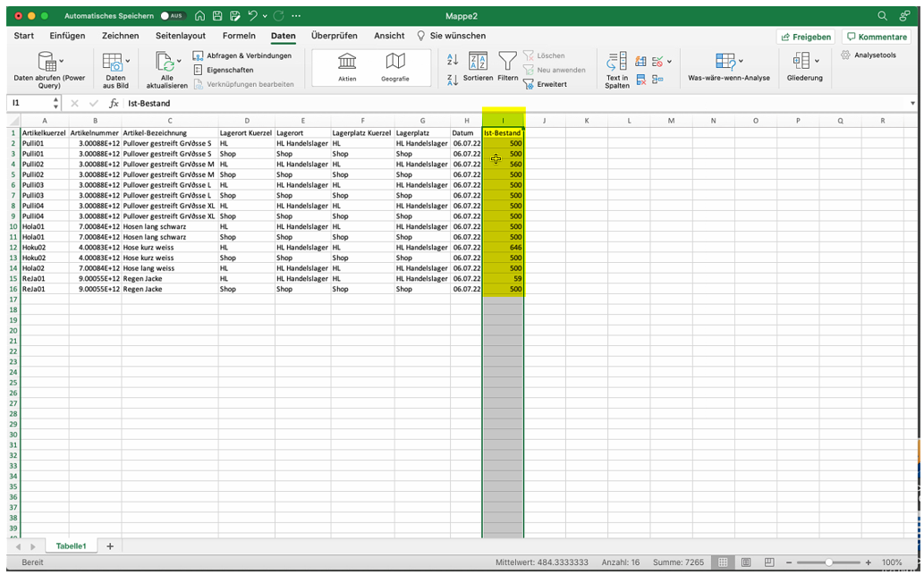Open the Text in Spalten tool
The width and height of the screenshot is (924, 575).
click(x=617, y=63)
